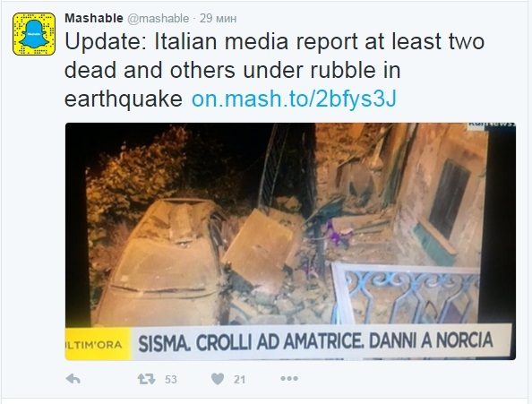Open the 29 мин timestamp
Screen dimensions: 532x404
click(x=218, y=18)
